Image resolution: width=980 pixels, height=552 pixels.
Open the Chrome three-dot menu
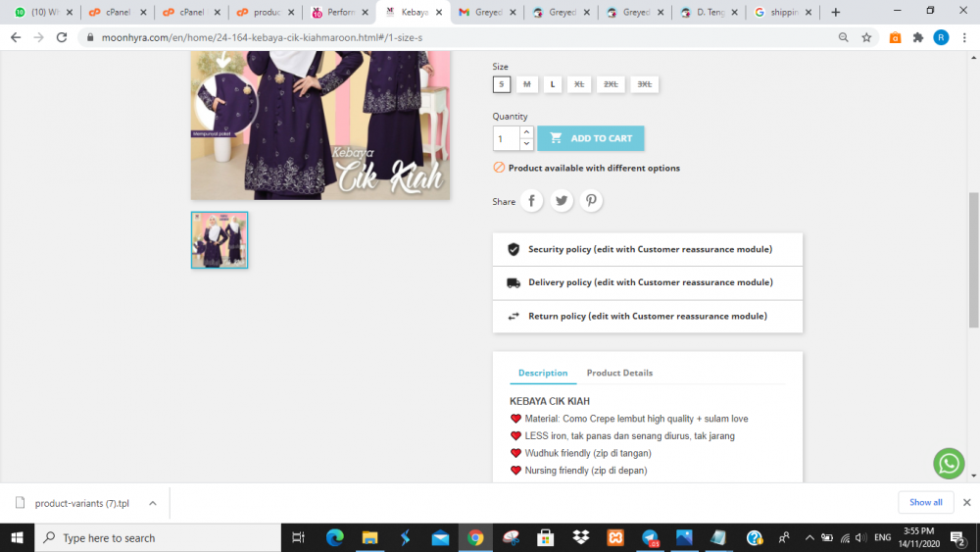pyautogui.click(x=964, y=37)
